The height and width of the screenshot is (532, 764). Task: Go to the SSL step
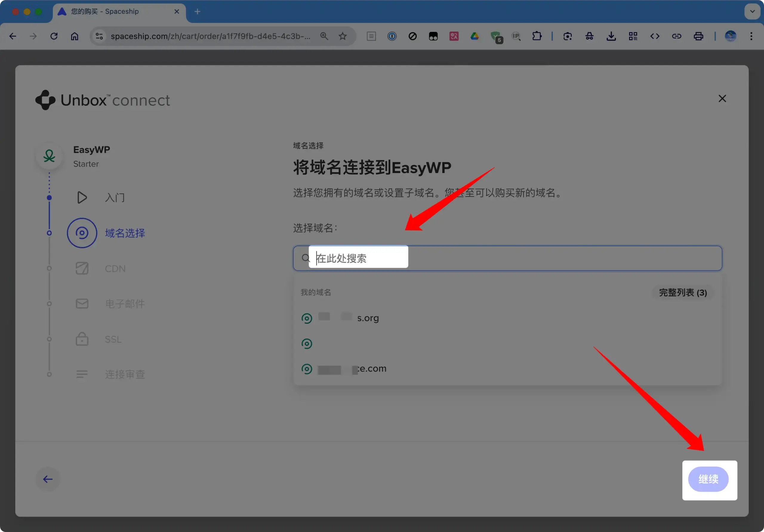[98, 339]
